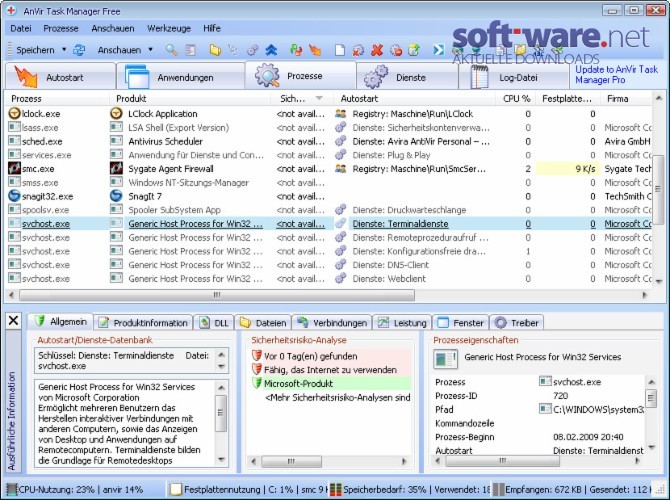Click the process list scrollbar up arrow
Screen dimensions: 670x500
click(658, 98)
